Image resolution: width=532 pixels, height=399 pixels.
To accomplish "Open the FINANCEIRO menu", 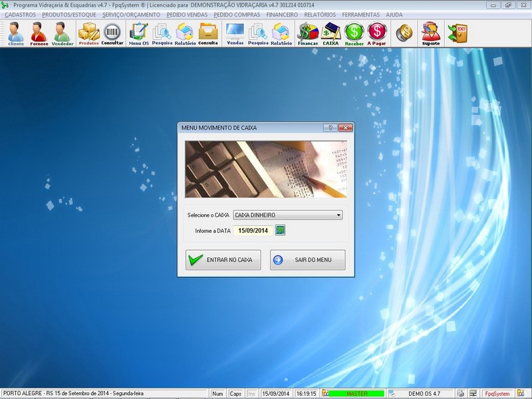I will 282,15.
